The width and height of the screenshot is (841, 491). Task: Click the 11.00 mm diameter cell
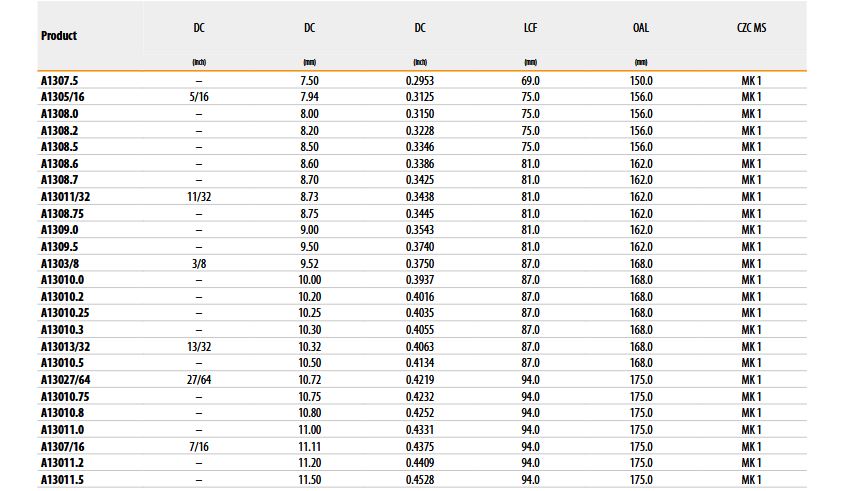click(x=310, y=430)
